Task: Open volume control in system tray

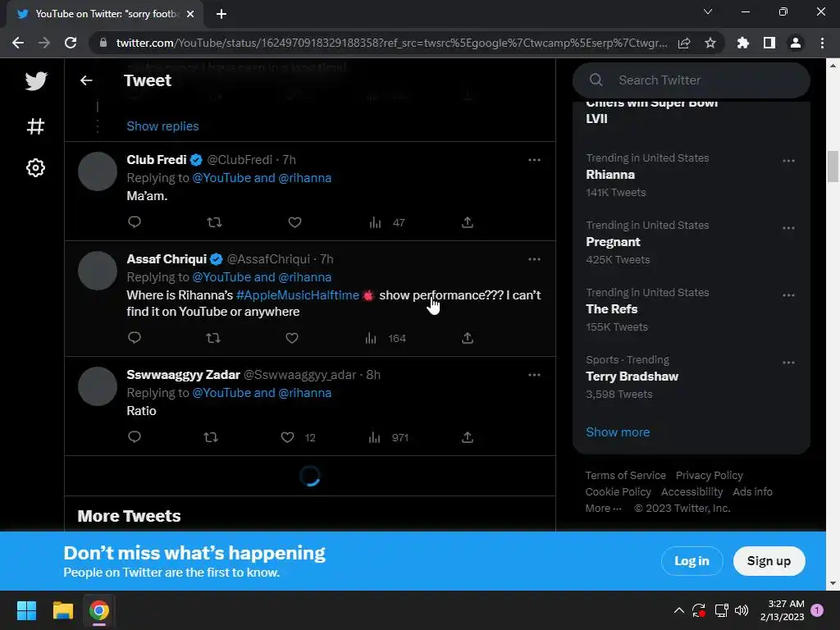Action: 742,610
